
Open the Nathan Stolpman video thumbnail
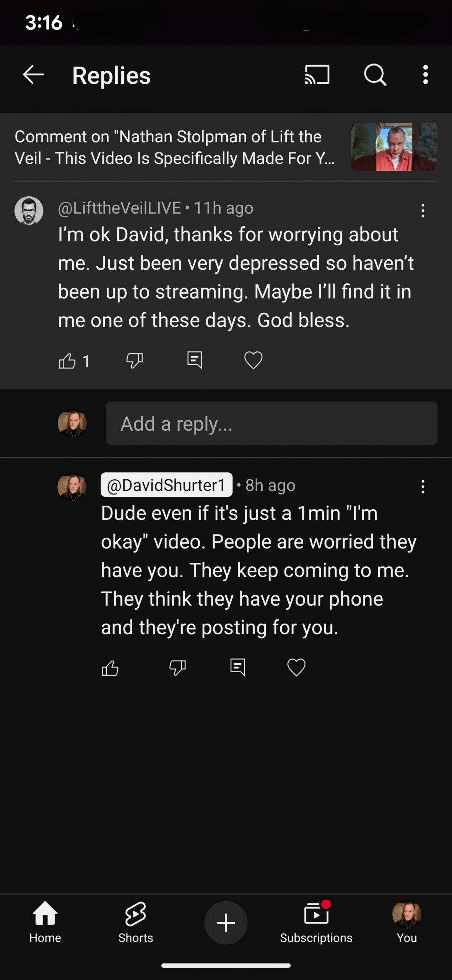pyautogui.click(x=393, y=147)
